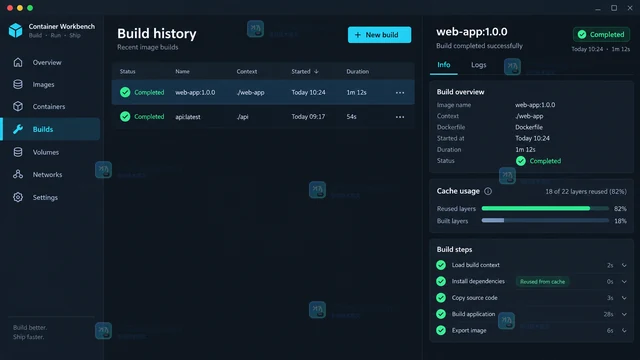Image resolution: width=640 pixels, height=360 pixels.
Task: Switch to the Logs tab
Action: (x=478, y=65)
